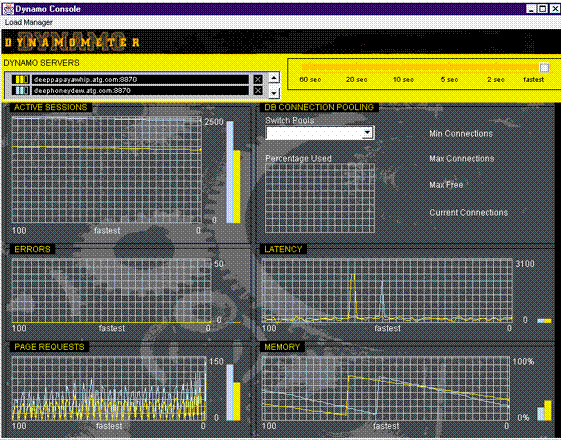This screenshot has width=561, height=440.
Task: Click the Min Connections label
Action: point(461,133)
